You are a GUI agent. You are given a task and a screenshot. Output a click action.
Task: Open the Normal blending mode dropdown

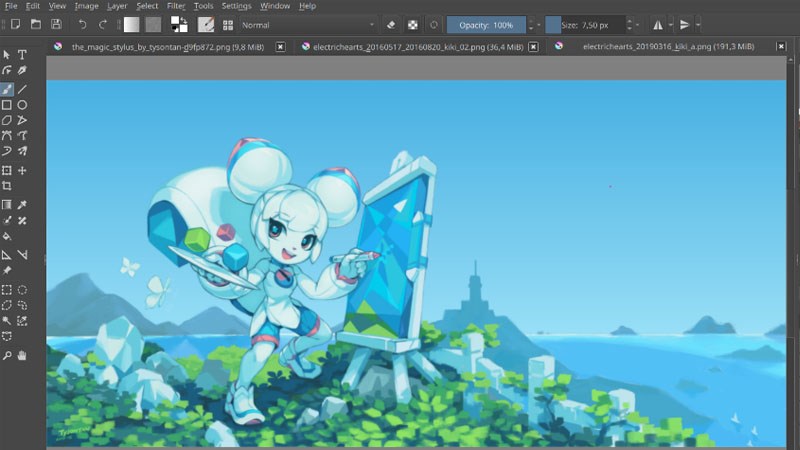308,24
